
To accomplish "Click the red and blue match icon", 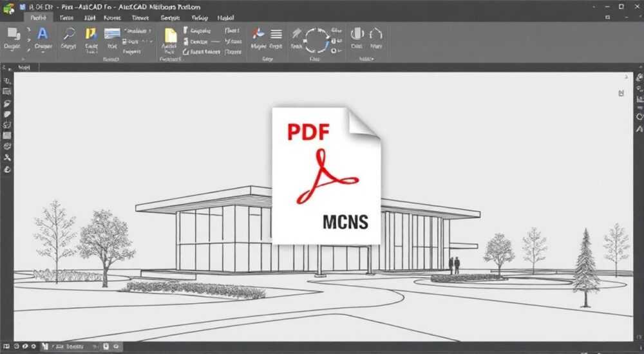I will coord(258,33).
